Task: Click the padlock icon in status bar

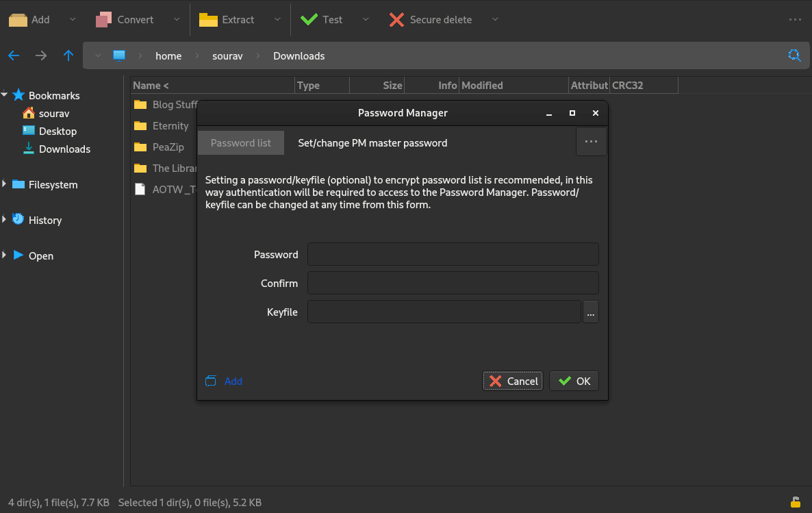Action: (795, 502)
